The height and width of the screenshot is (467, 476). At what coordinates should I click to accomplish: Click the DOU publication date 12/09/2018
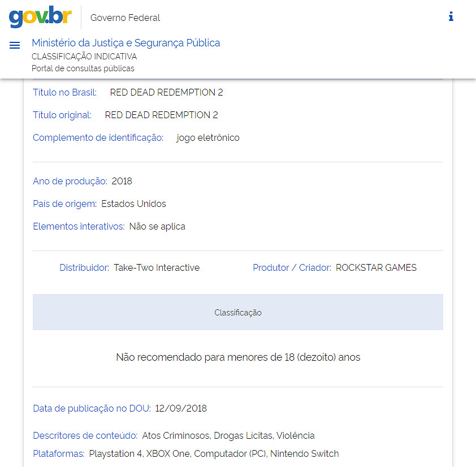click(x=181, y=408)
